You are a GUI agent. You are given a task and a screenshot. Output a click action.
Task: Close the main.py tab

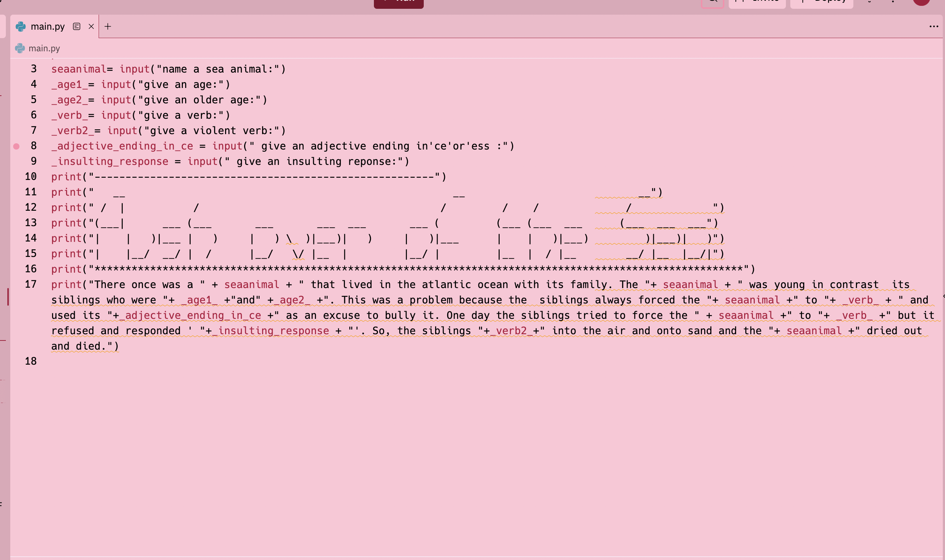[91, 26]
